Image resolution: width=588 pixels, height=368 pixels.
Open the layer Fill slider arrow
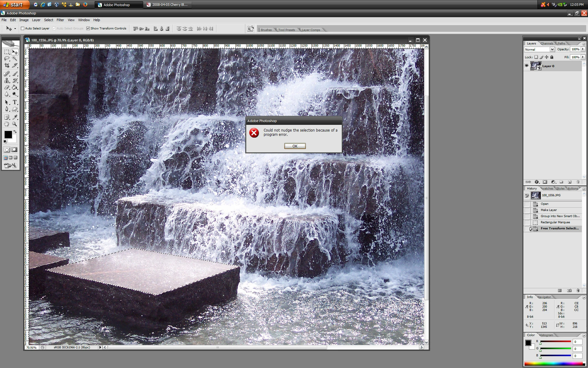(583, 57)
